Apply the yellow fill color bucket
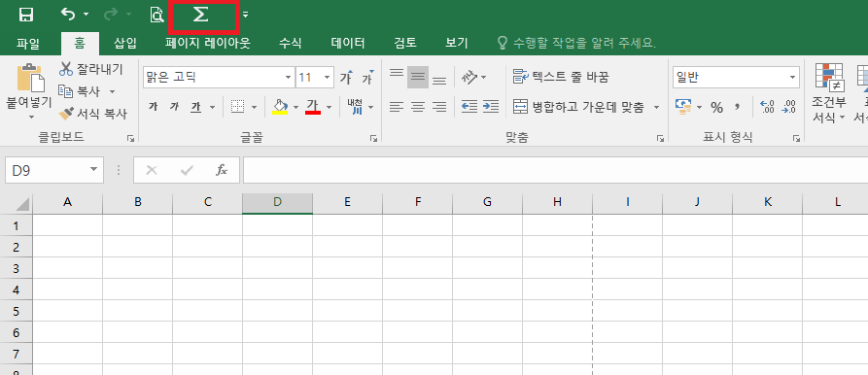The height and width of the screenshot is (375, 868). point(280,107)
